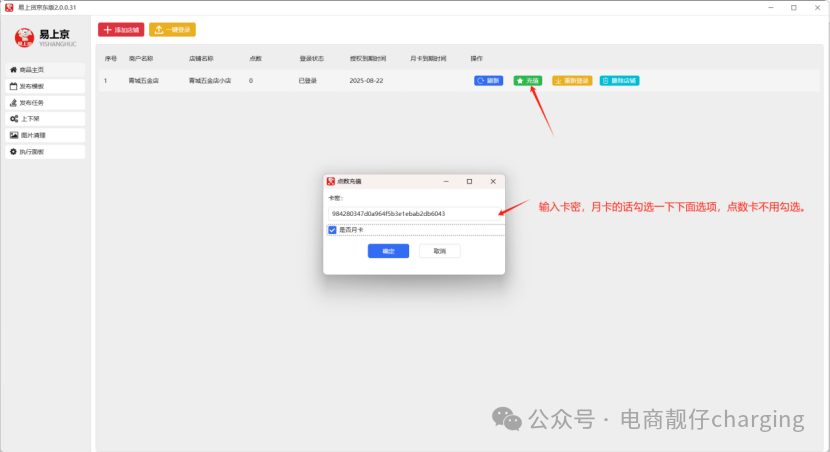Confirm recharge with the 确定 button
This screenshot has height=452, width=830.
pos(388,251)
